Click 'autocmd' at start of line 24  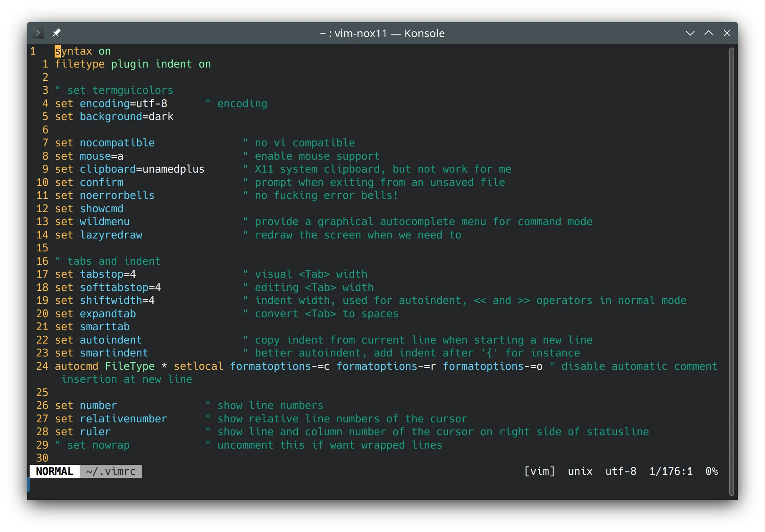(76, 366)
